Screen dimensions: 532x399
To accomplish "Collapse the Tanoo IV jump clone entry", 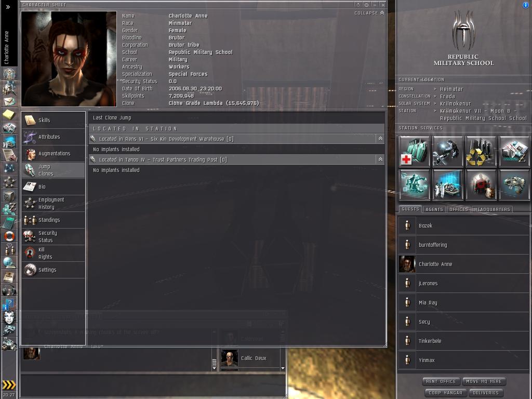I will 380,159.
